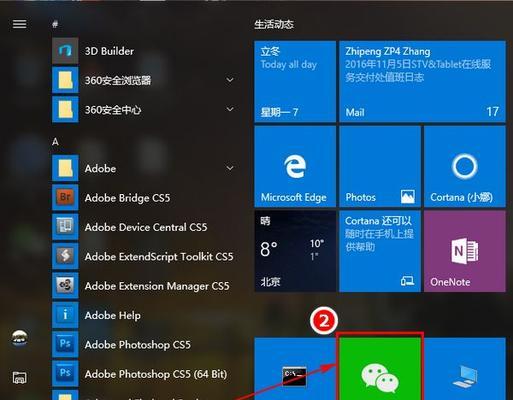Click the 生活动态 tile group title
513x400 pixels.
(274, 24)
